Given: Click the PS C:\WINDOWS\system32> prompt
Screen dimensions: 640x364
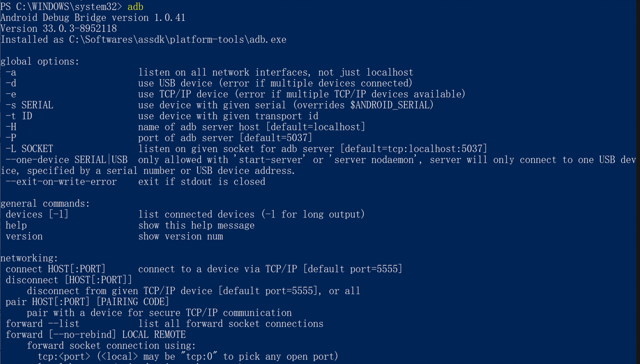Looking at the screenshot, I should [x=61, y=6].
